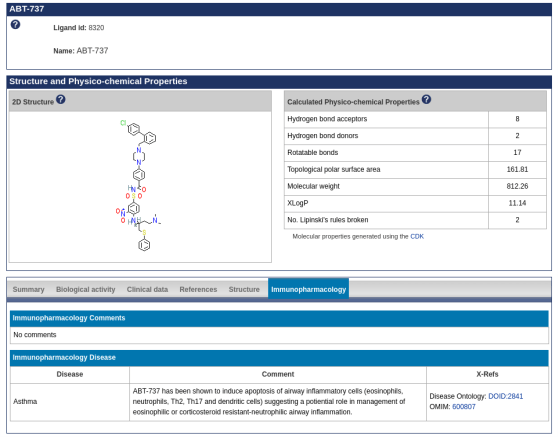
Task: Click XLogP value 11.14
Action: [517, 203]
